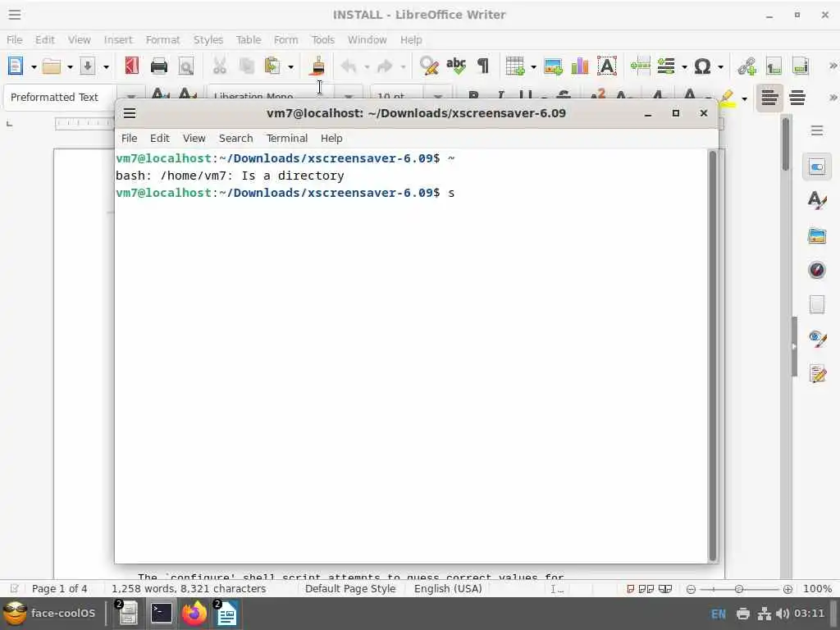840x630 pixels.
Task: Expand the Insert Table dropdown arrow
Action: [533, 67]
